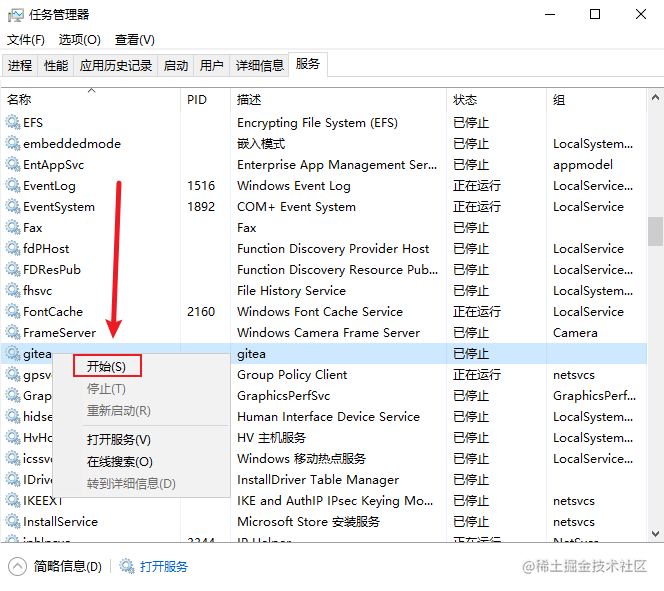The width and height of the screenshot is (664, 591).
Task: Click the EventSystem service gear icon
Action: pyautogui.click(x=13, y=207)
